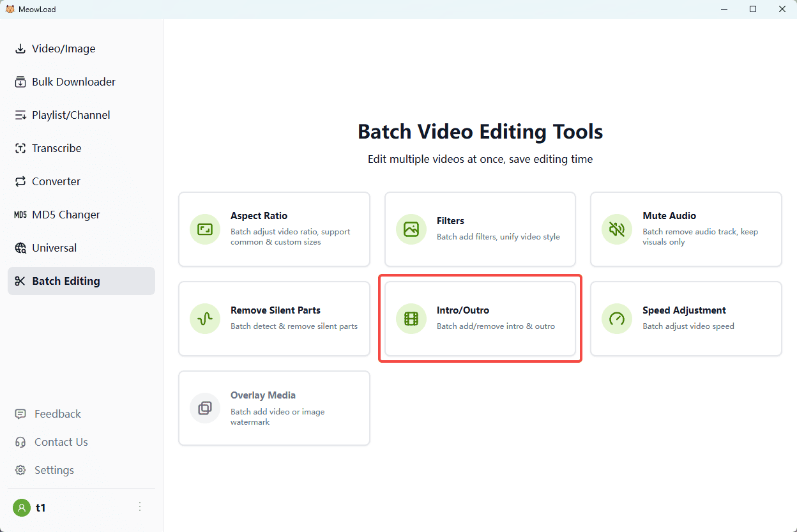Click the Remove Silent Parts waveform icon
Image resolution: width=797 pixels, height=532 pixels.
coord(205,319)
